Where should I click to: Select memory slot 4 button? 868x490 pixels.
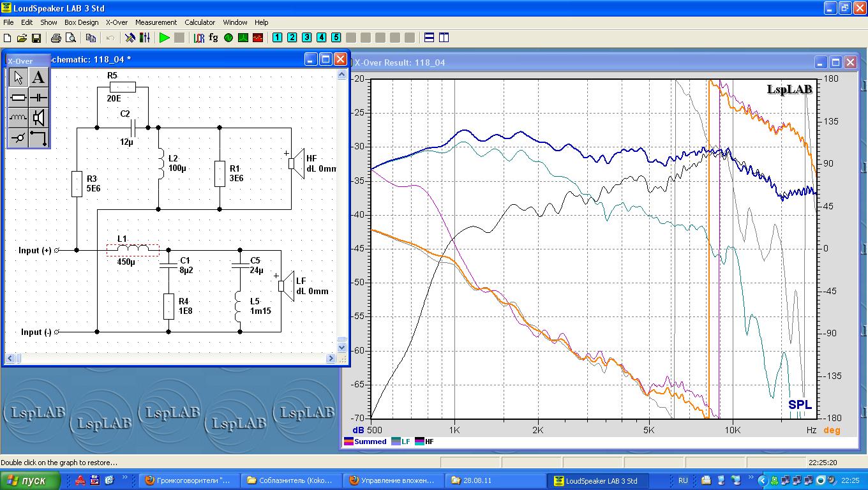click(321, 38)
